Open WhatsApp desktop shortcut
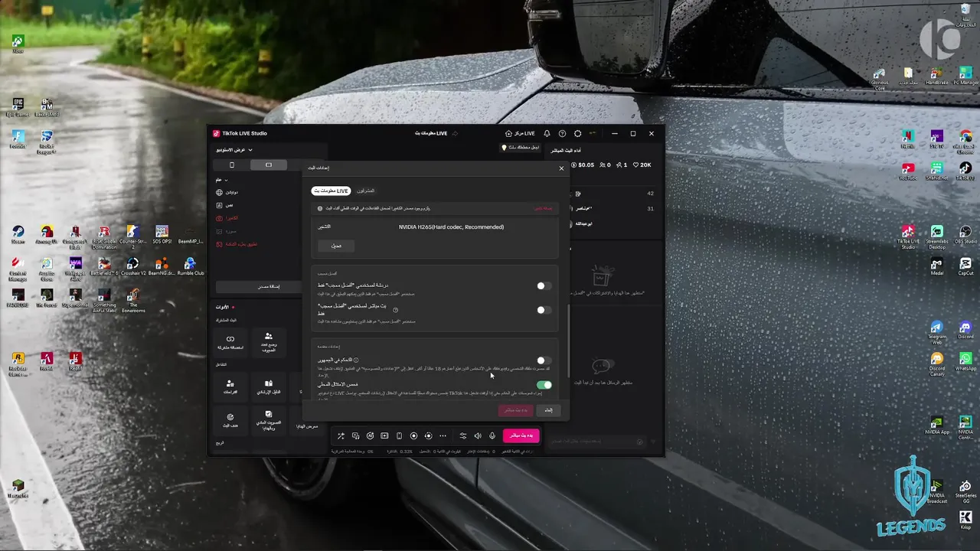The height and width of the screenshot is (551, 980). tap(965, 362)
